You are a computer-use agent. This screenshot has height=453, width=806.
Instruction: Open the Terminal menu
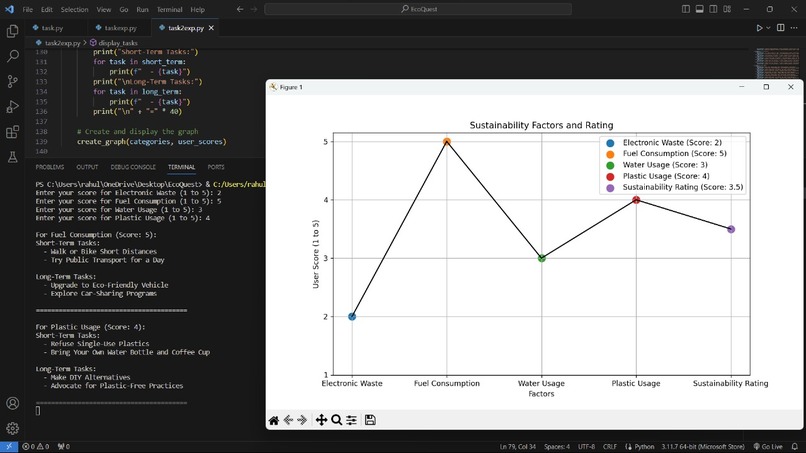pyautogui.click(x=170, y=9)
